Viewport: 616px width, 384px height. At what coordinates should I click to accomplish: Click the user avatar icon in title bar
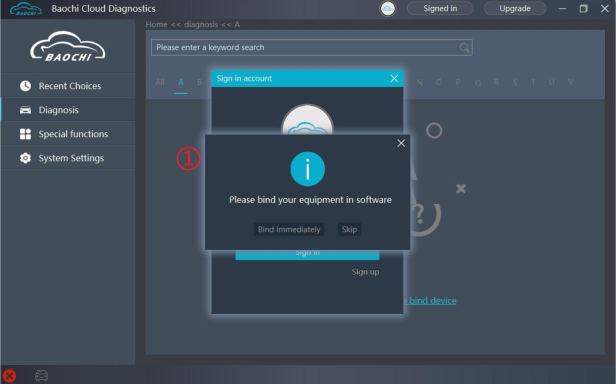(x=388, y=9)
